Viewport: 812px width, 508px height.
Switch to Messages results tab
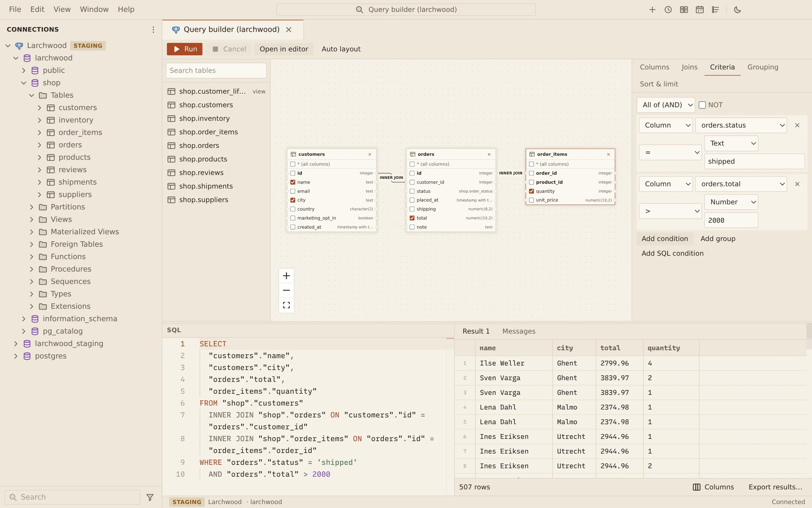coord(519,331)
